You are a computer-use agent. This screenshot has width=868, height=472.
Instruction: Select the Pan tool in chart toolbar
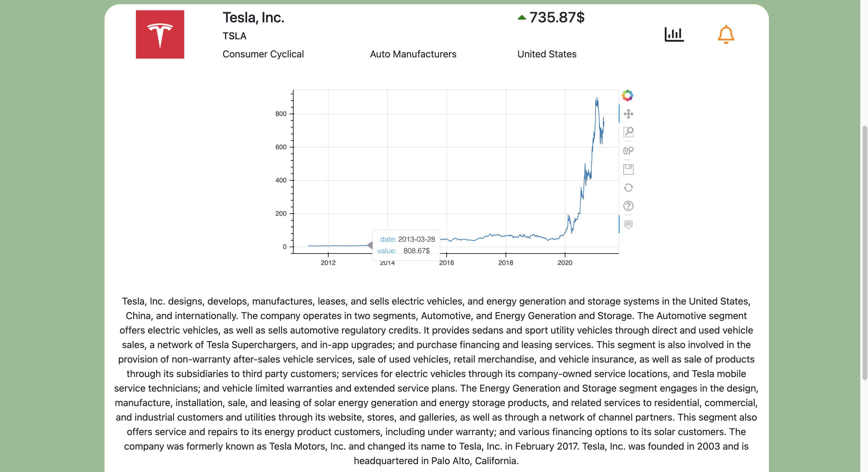coord(629,114)
